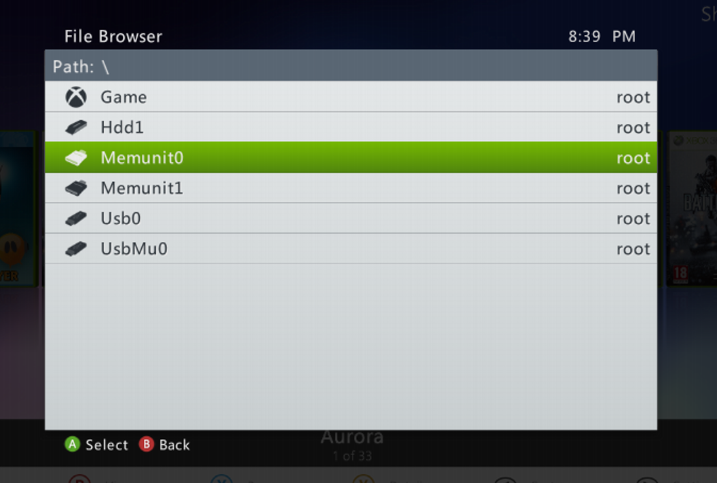The image size is (717, 483).
Task: Select the highlighted Memunit0 row
Action: click(x=351, y=157)
